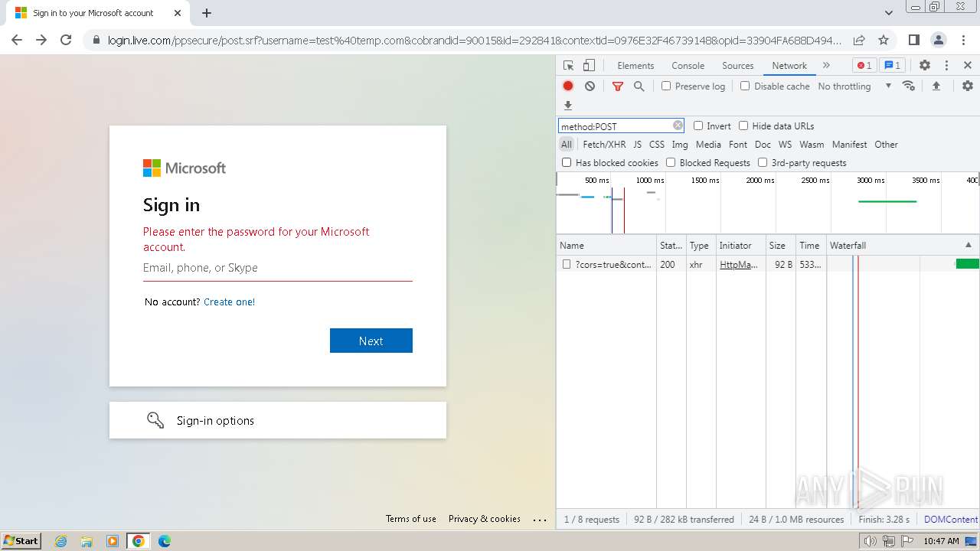Viewport: 980px width, 551px height.
Task: Open Chrome profile avatar
Action: [x=939, y=40]
